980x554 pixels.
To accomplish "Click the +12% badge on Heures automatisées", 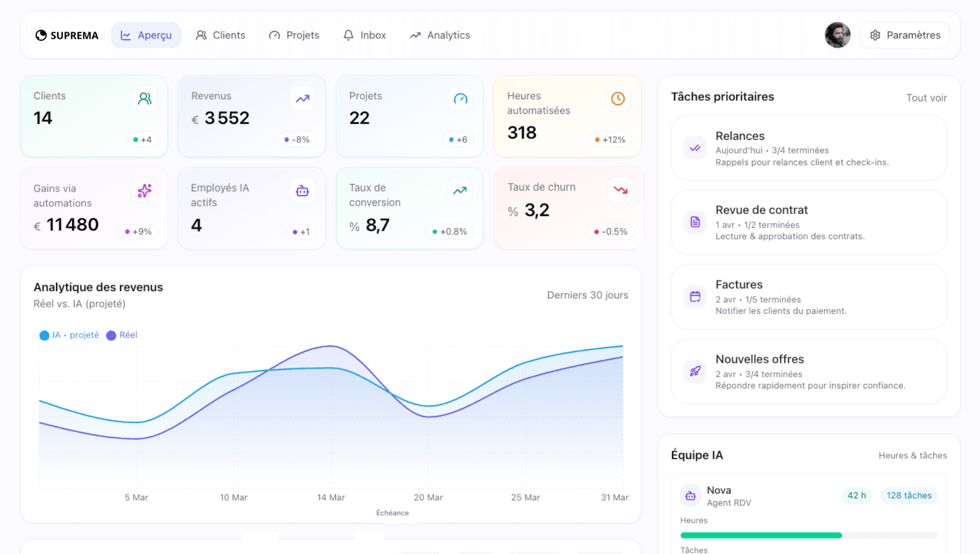I will tap(610, 139).
